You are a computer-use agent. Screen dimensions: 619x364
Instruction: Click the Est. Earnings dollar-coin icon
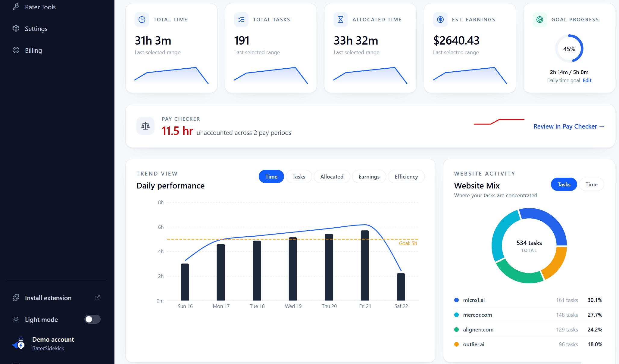[440, 20]
